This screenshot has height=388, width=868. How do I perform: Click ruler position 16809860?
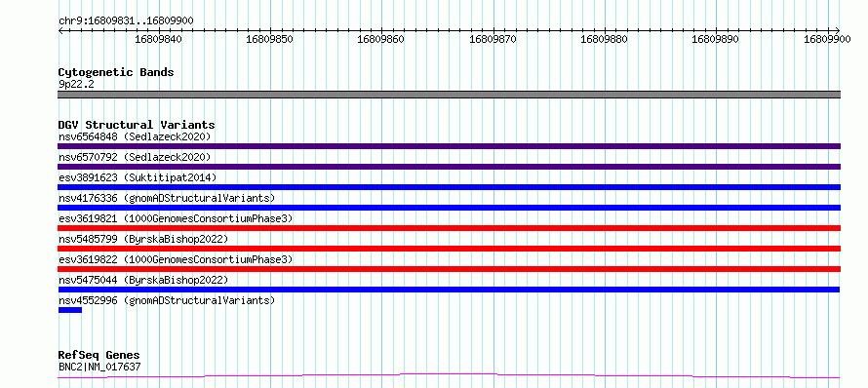click(381, 39)
